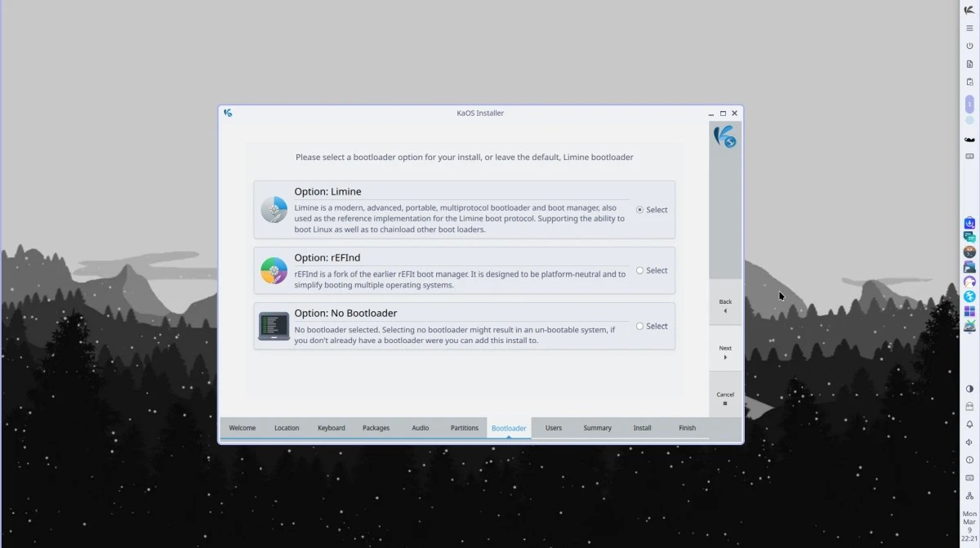Open the Summary step tab
980x548 pixels.
[597, 428]
